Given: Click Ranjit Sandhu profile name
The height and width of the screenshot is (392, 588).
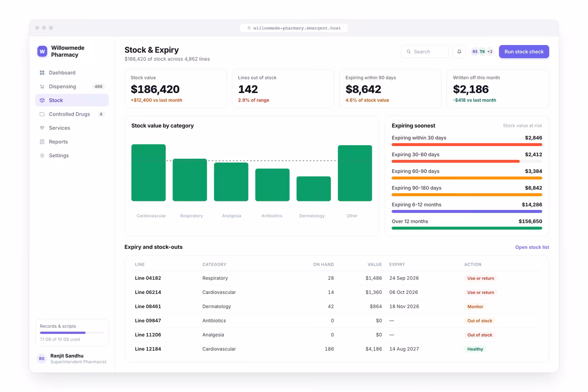Looking at the screenshot, I should pos(67,356).
